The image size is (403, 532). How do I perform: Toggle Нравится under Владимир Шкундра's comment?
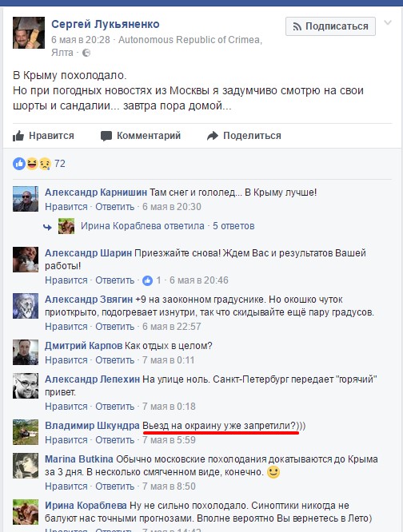coord(66,440)
